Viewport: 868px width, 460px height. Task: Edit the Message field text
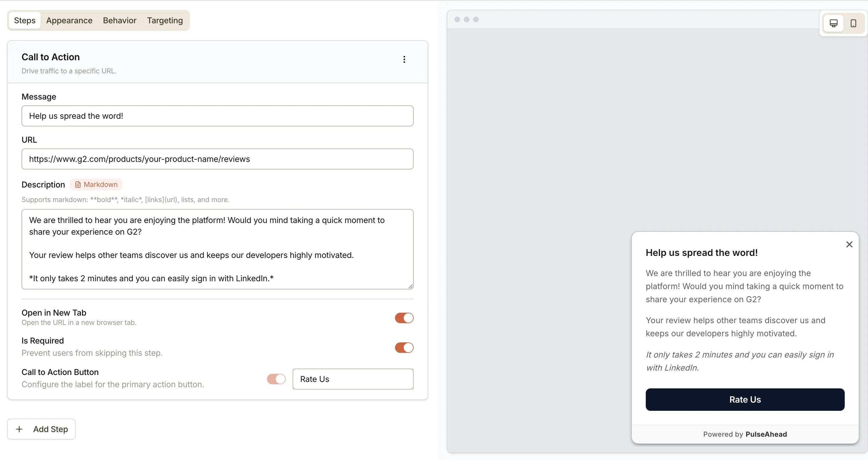point(217,116)
